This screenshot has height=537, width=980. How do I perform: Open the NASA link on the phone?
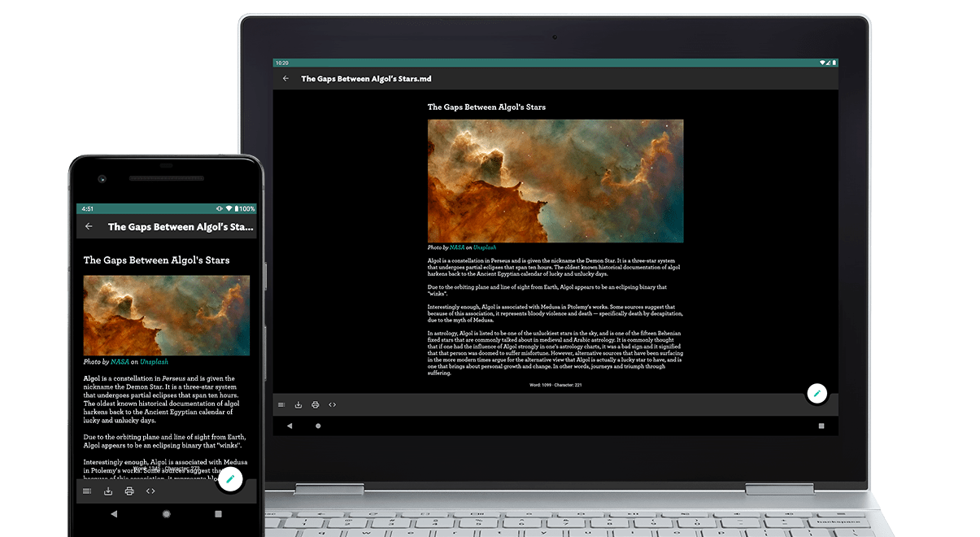(120, 361)
